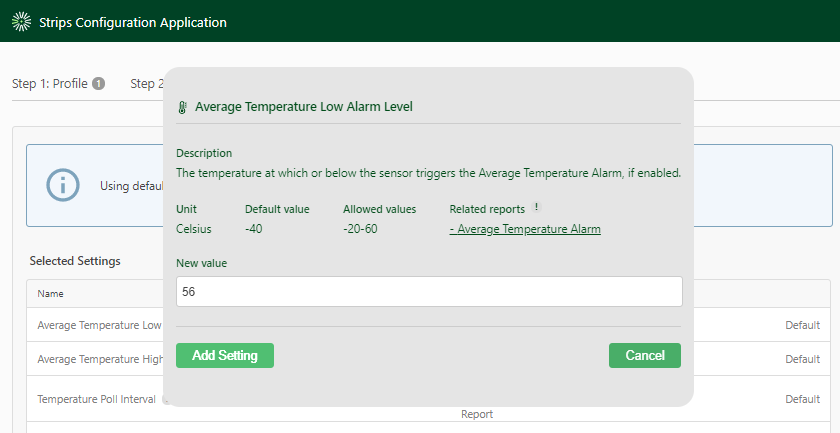The image size is (840, 433).
Task: Select the Average Temperature Low row
Action: pos(429,325)
